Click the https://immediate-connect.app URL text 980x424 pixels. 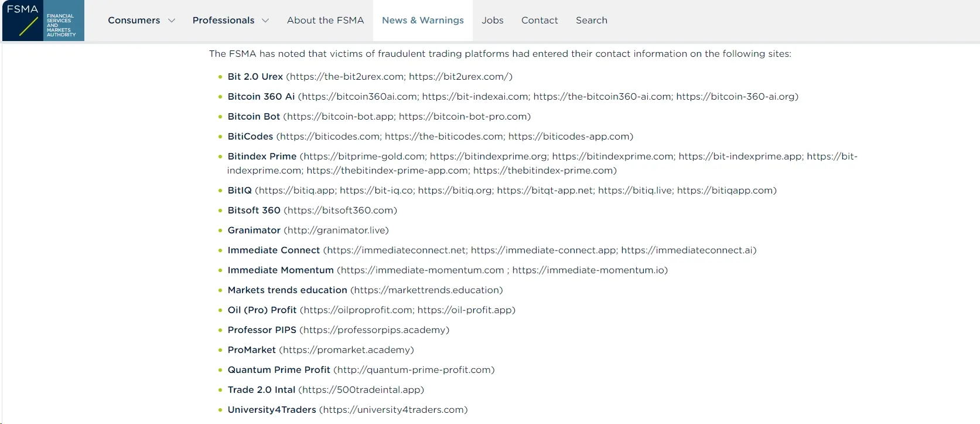tap(543, 250)
